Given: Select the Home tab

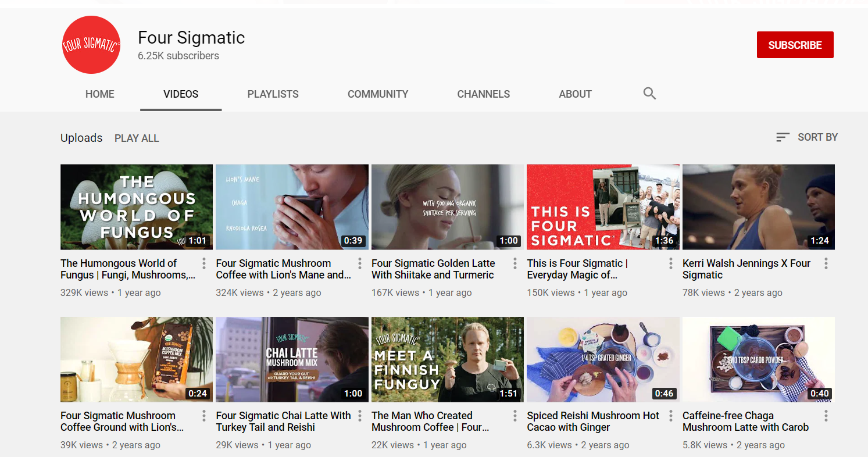Looking at the screenshot, I should coord(100,94).
